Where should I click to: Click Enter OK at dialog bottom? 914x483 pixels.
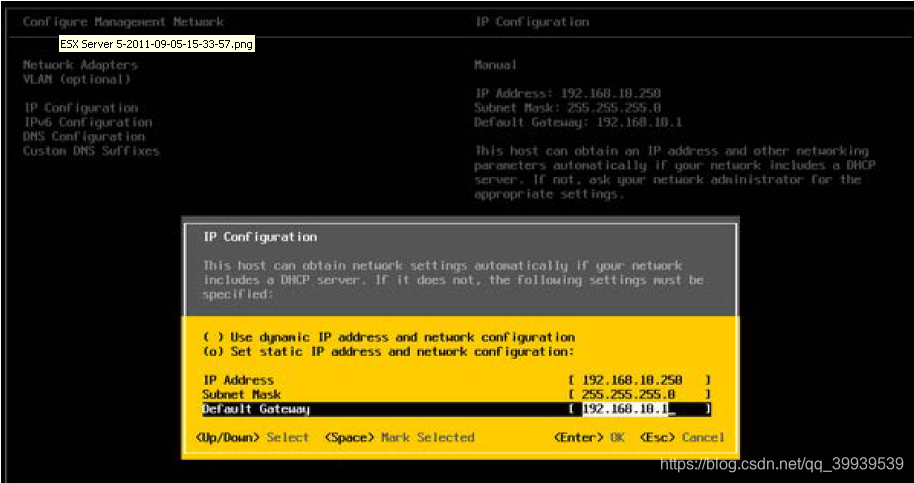(x=589, y=437)
